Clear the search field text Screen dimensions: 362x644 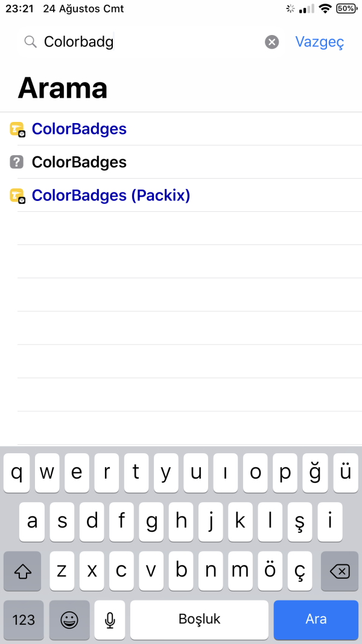tap(272, 42)
